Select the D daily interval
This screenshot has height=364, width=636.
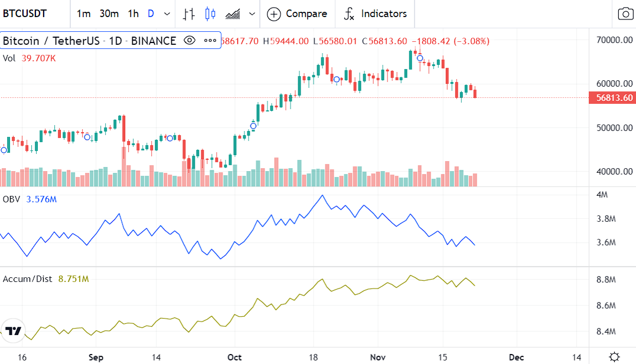pyautogui.click(x=151, y=14)
